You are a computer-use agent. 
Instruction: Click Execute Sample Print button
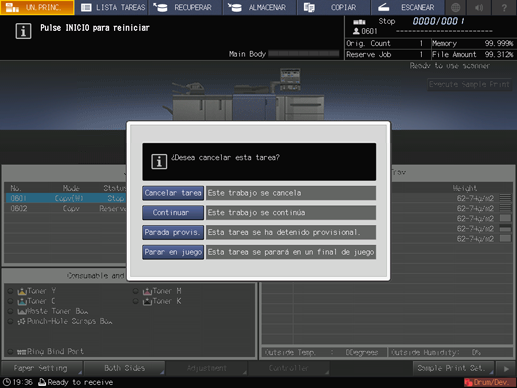469,84
